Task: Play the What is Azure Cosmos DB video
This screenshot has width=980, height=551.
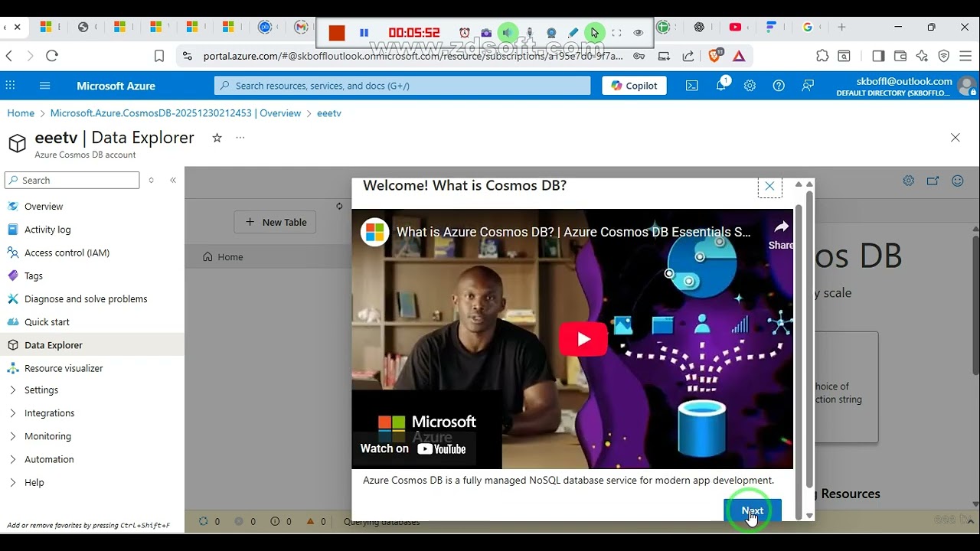Action: coord(583,339)
